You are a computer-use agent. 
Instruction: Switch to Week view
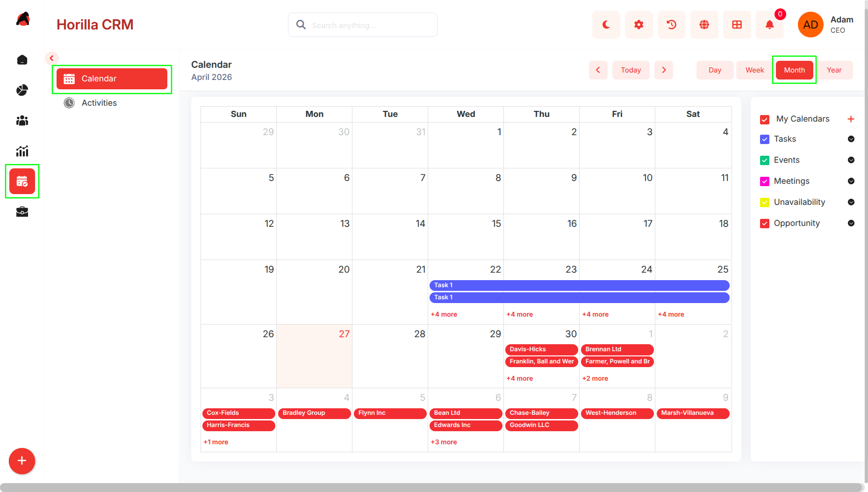754,70
